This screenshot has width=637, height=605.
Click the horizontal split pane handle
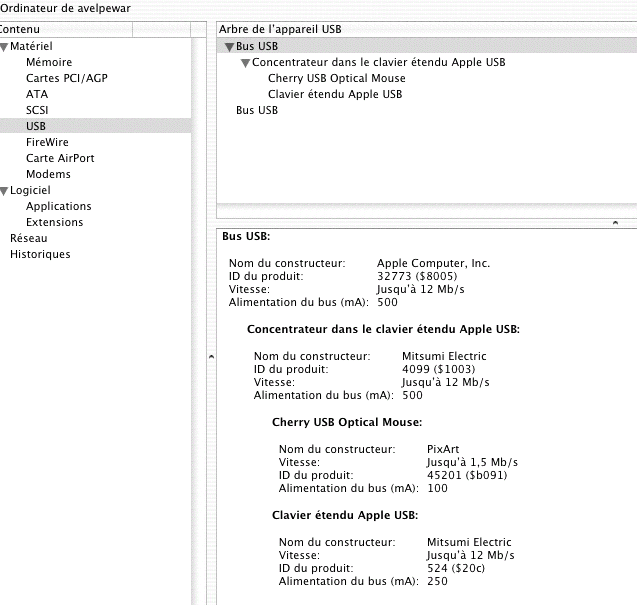615,223
